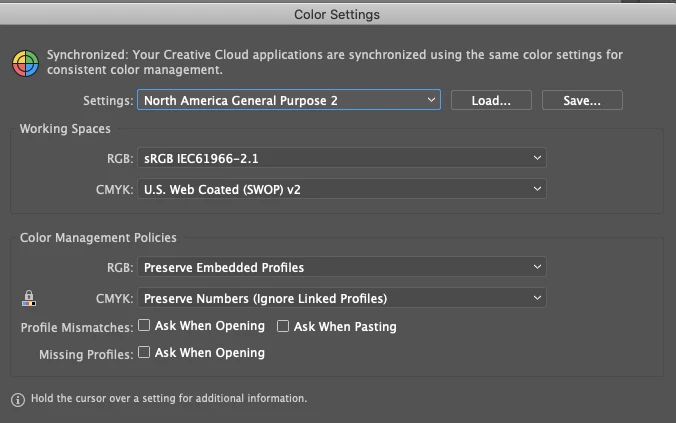Expand the Working Spaces RGB dropdown

342,158
